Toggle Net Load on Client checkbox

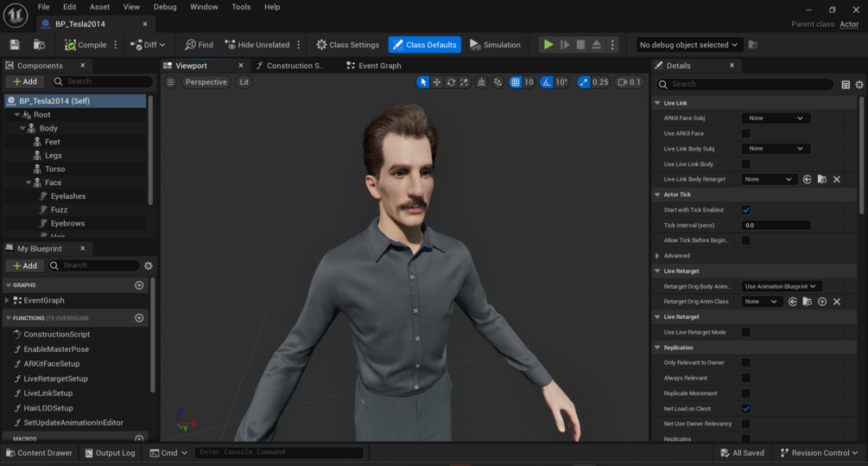tap(745, 409)
